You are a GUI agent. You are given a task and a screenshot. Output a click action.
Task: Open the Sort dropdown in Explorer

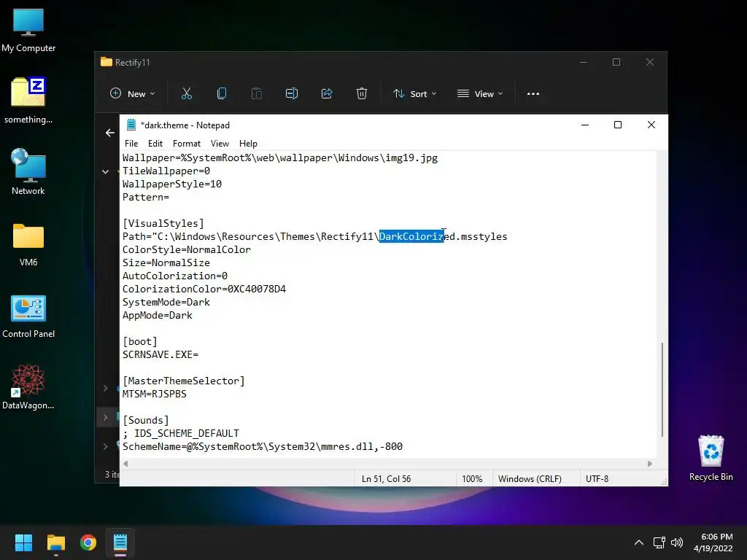point(415,94)
